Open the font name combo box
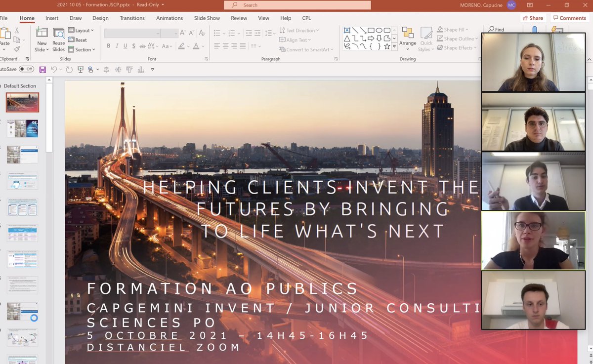 coord(132,33)
